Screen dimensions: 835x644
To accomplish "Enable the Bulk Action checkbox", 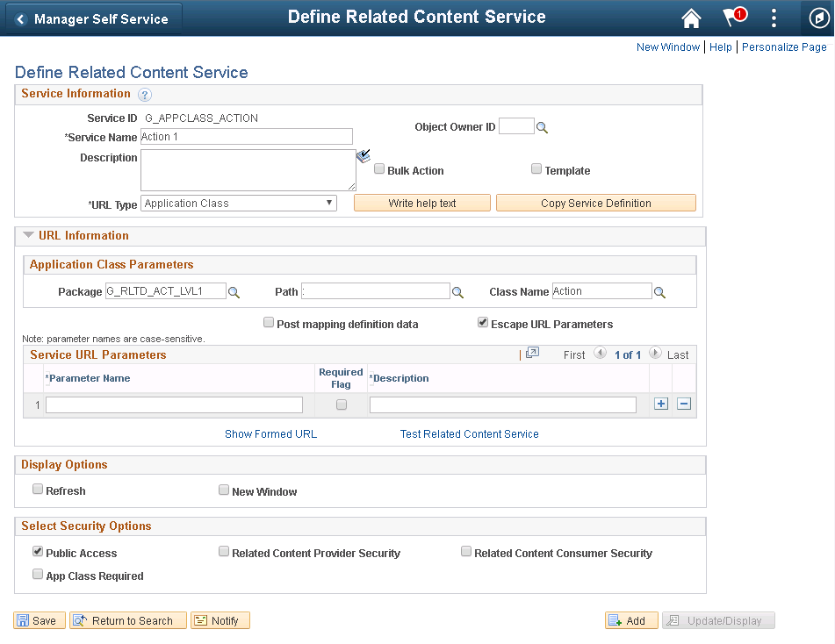I will 379,169.
